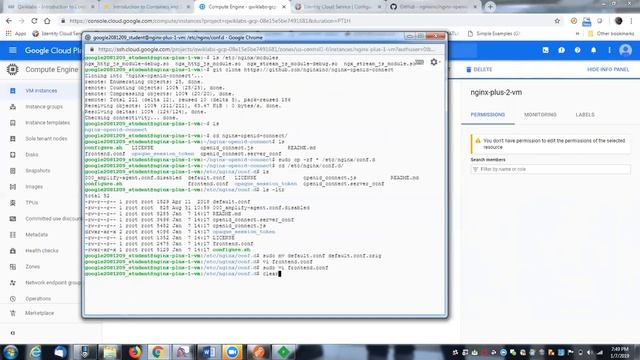Viewport: 640px width, 360px height.
Task: Open the Help question mark icon
Action: (x=577, y=50)
